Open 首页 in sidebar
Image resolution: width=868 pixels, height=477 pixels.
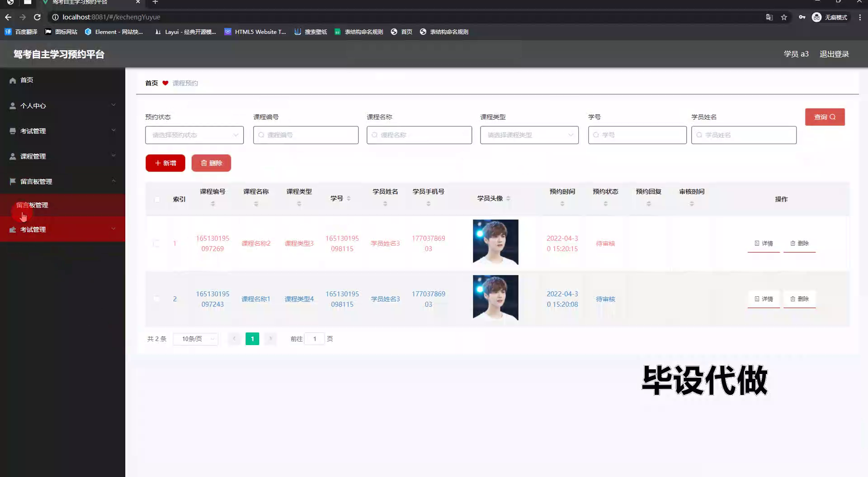pyautogui.click(x=62, y=80)
